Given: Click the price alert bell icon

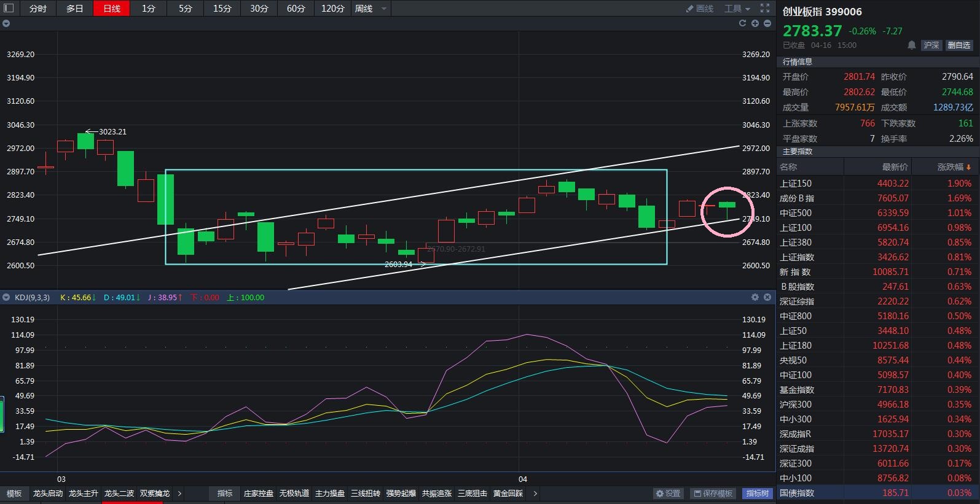Looking at the screenshot, I should 912,45.
